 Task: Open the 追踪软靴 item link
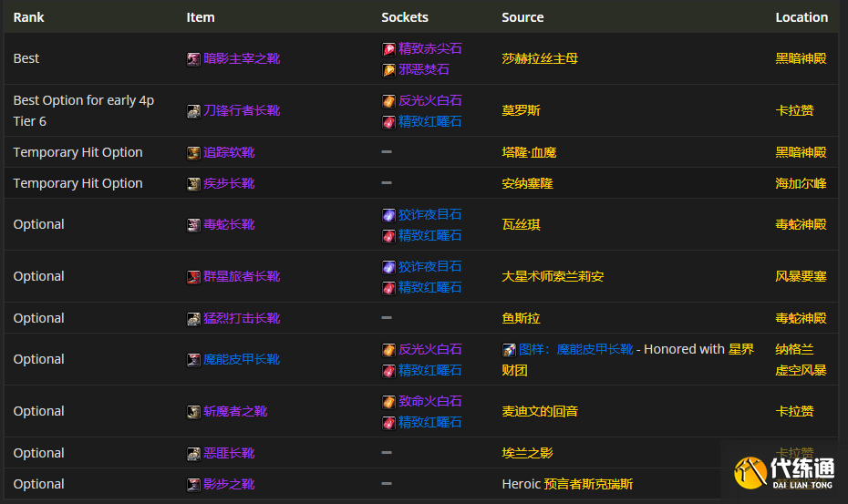tap(229, 152)
